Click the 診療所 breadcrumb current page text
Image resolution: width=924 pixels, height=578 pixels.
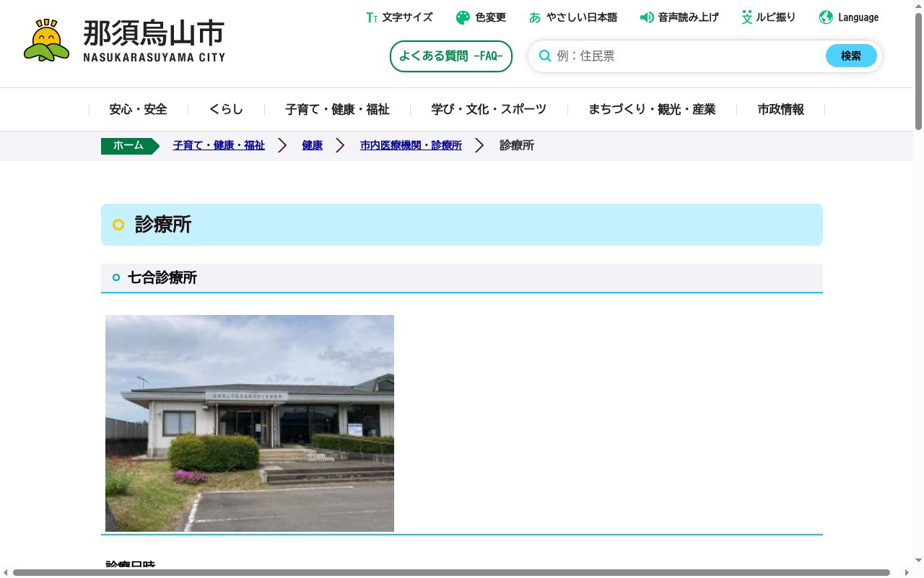click(x=517, y=145)
